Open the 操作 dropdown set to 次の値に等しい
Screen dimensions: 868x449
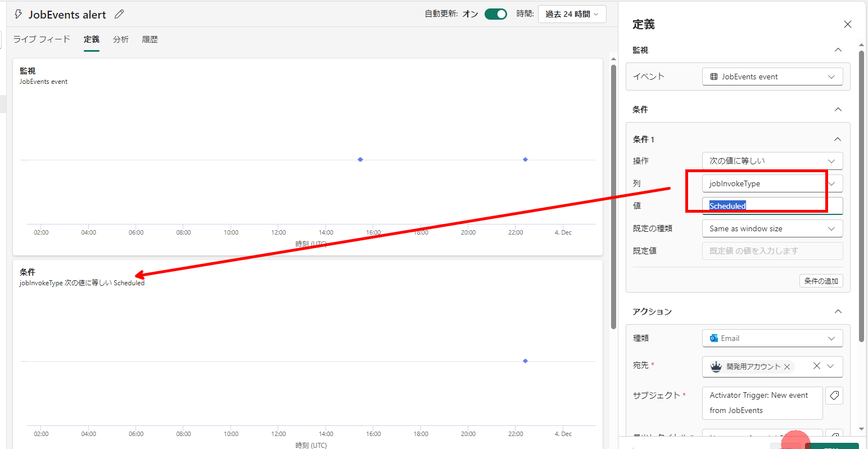click(x=772, y=161)
